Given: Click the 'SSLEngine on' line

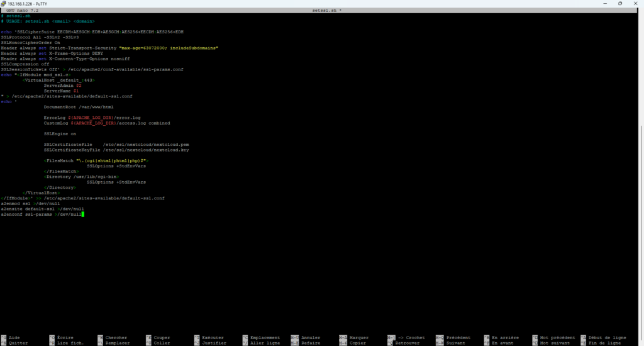Looking at the screenshot, I should [60, 134].
